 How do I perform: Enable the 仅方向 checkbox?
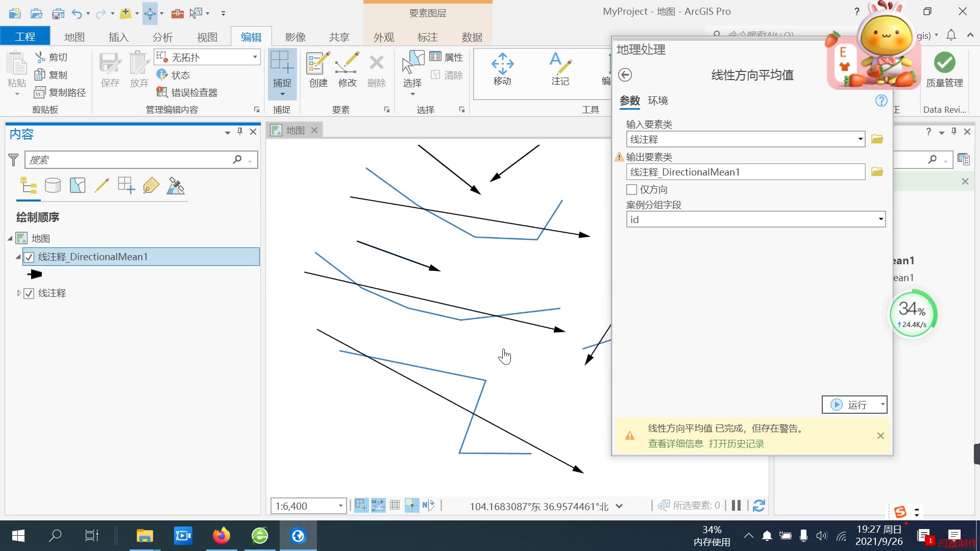pyautogui.click(x=631, y=189)
